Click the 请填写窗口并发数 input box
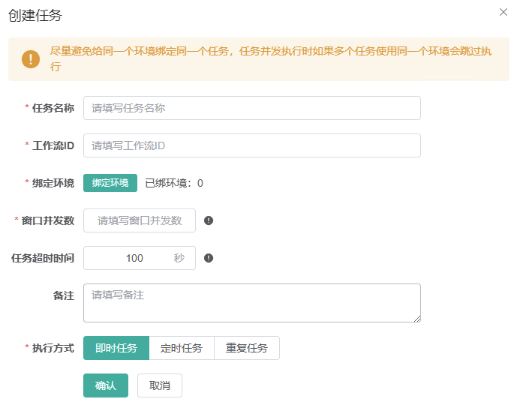The image size is (517, 420). (x=140, y=220)
